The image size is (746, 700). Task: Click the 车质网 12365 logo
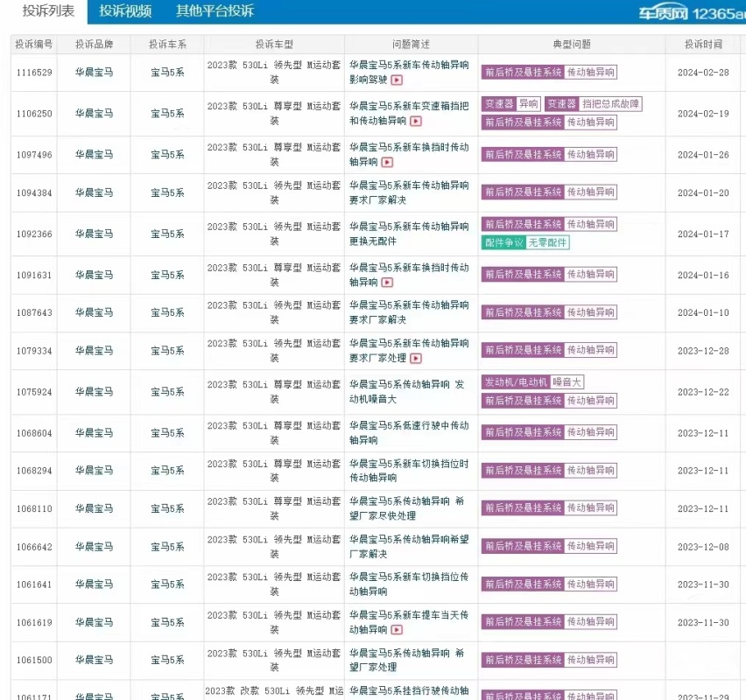pyautogui.click(x=693, y=13)
